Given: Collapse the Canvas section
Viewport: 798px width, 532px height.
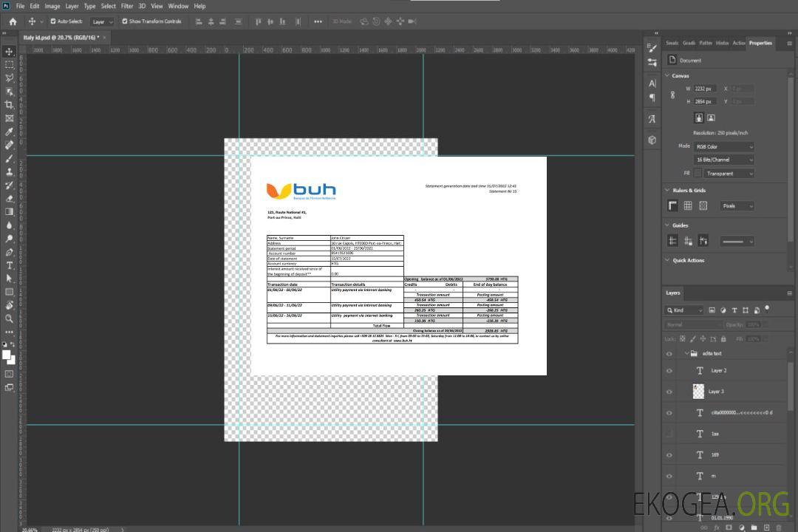Looking at the screenshot, I should 668,75.
